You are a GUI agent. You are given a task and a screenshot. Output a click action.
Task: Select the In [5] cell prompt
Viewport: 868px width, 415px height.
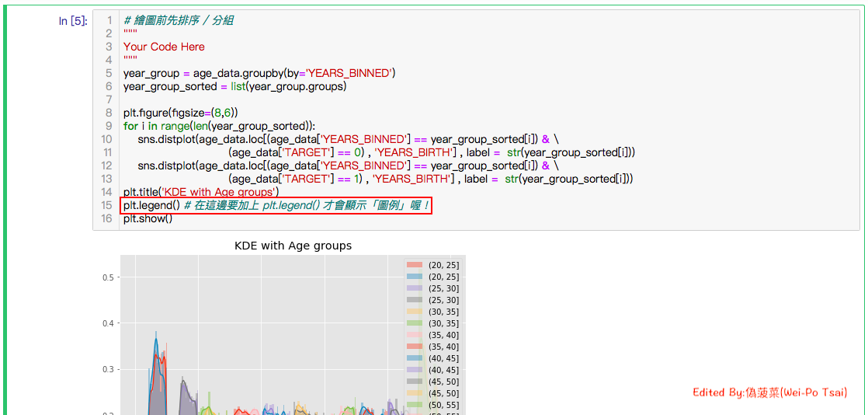pyautogui.click(x=72, y=21)
